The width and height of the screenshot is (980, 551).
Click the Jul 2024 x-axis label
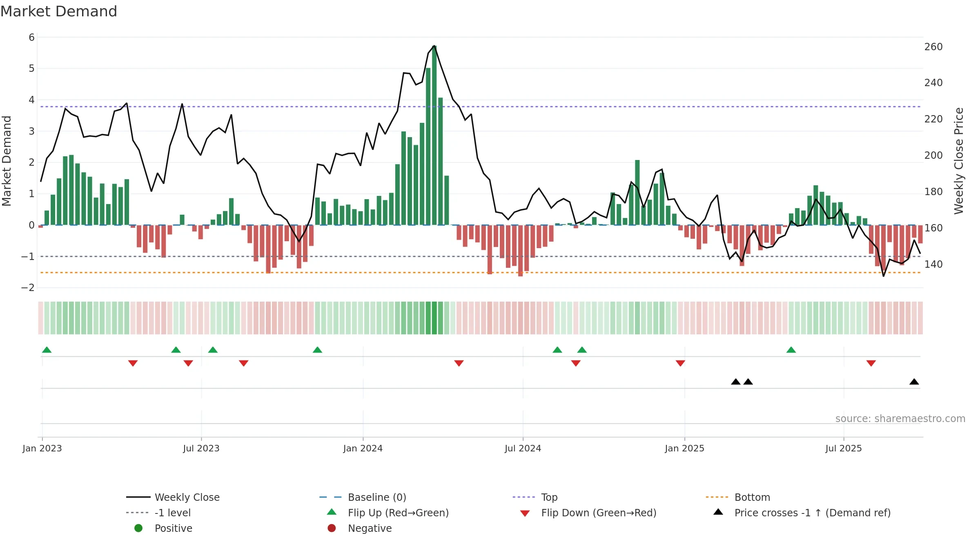point(523,448)
